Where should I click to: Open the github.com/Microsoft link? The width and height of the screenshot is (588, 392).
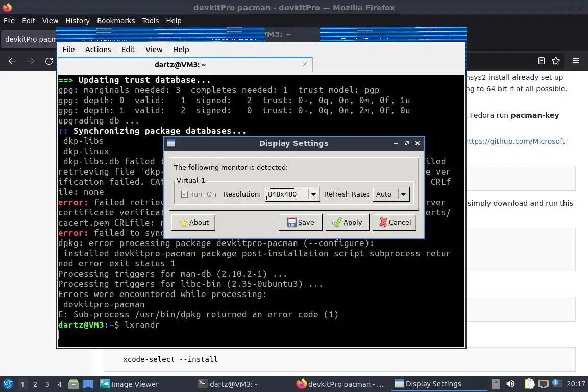pyautogui.click(x=515, y=141)
